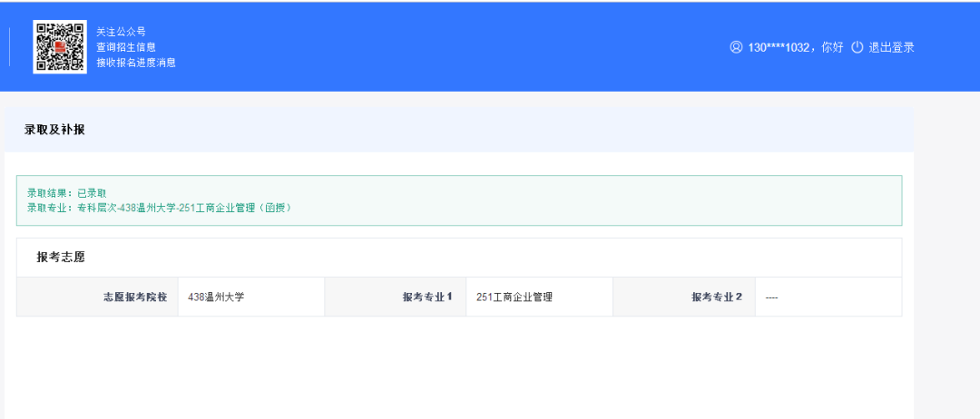Click the 退出登录 logout link
Viewport: 980px width, 419px height.
pyautogui.click(x=891, y=47)
